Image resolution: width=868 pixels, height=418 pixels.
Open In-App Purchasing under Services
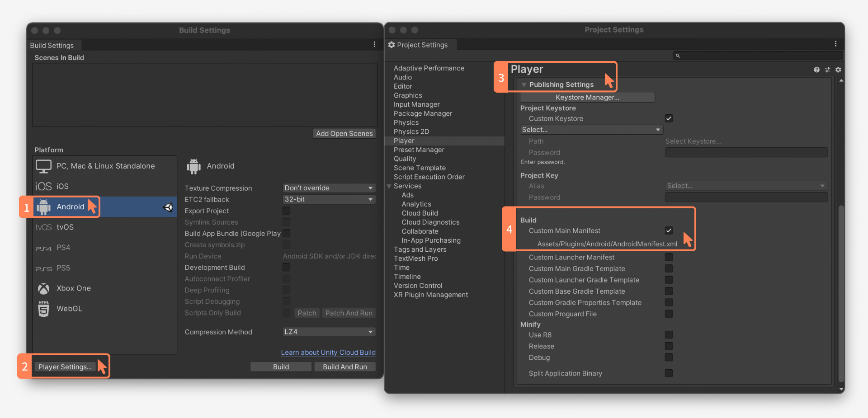coord(431,240)
